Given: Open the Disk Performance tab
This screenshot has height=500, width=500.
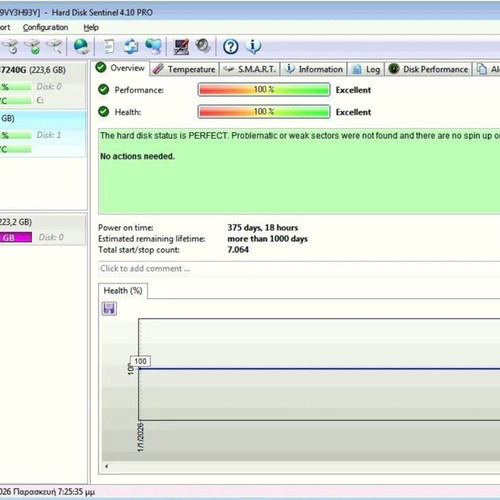Looking at the screenshot, I should [x=428, y=69].
